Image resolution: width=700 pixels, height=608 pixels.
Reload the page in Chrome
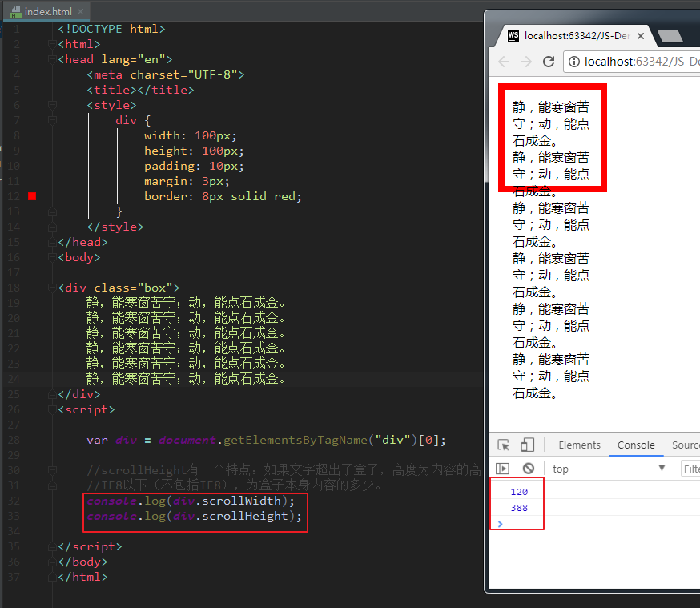tap(548, 61)
